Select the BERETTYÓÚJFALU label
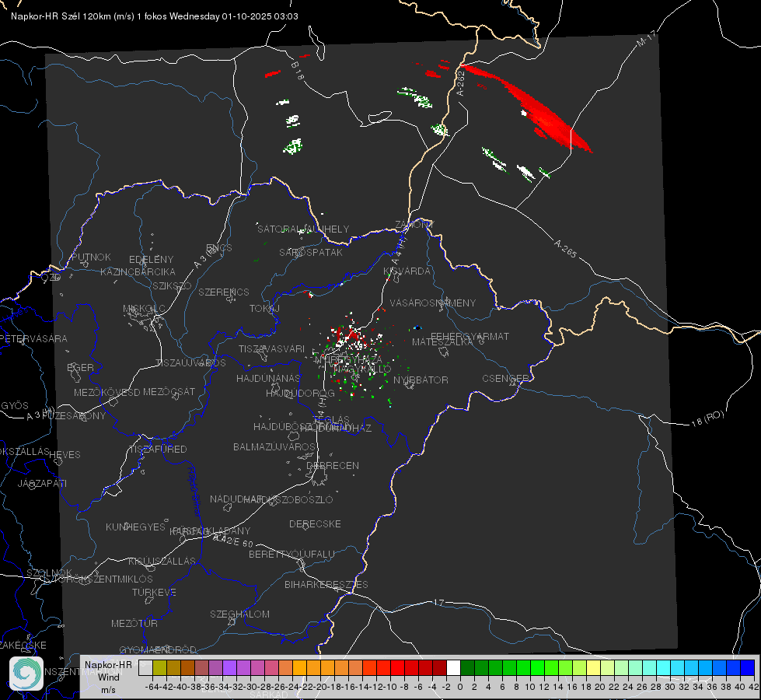 291,555
